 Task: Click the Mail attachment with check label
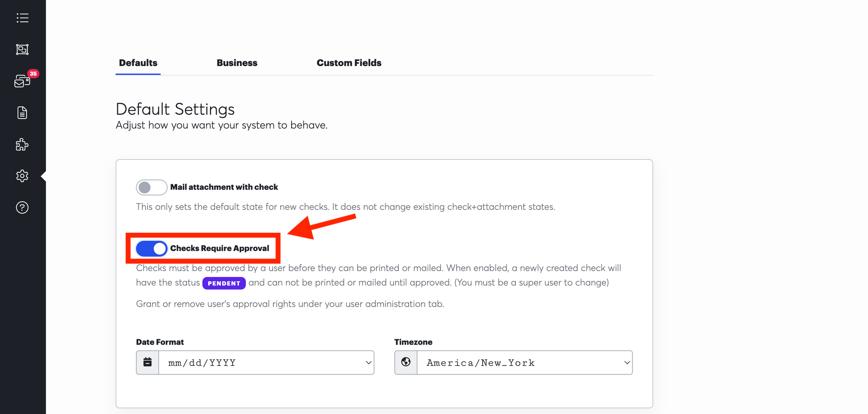tap(224, 187)
